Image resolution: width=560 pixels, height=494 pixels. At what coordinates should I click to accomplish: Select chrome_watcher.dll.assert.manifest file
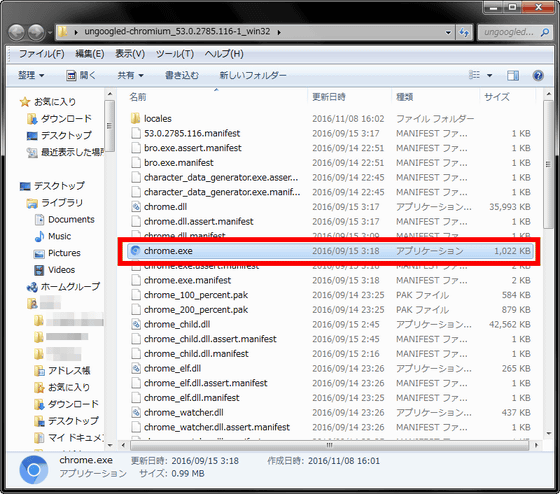coord(217,427)
